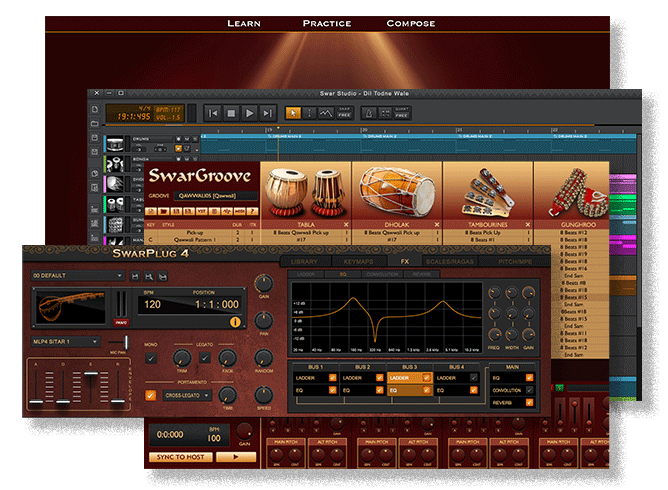Viewport: 668px width, 490px height.
Task: Click the red panic button under the meters
Action: pyautogui.click(x=121, y=323)
